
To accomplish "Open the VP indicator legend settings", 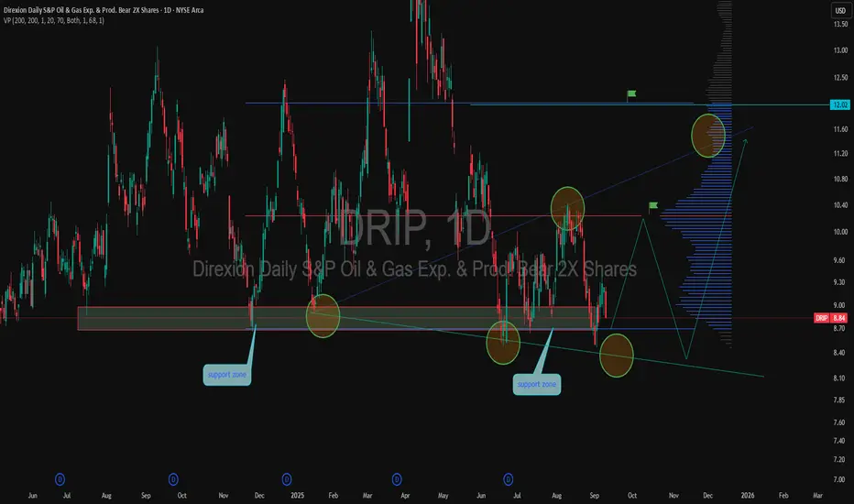I will click(x=54, y=20).
